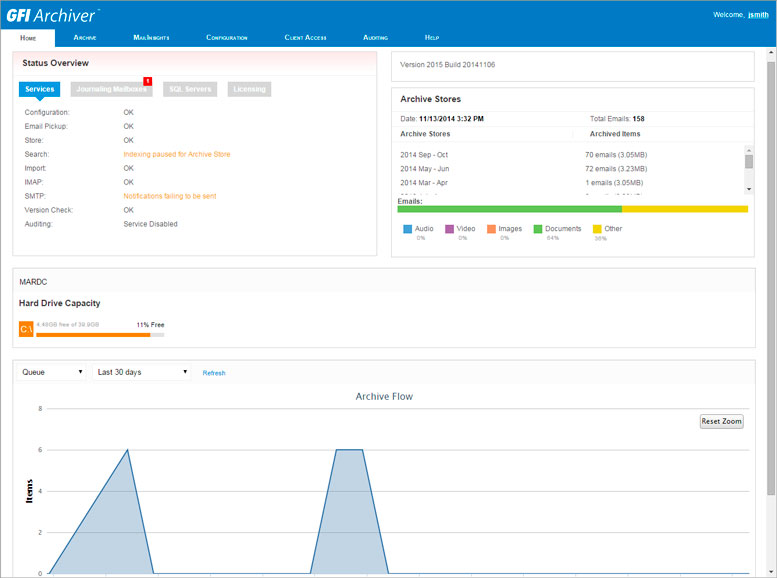This screenshot has height=578, width=777.
Task: Click the orange Images legend swatch
Action: [492, 229]
